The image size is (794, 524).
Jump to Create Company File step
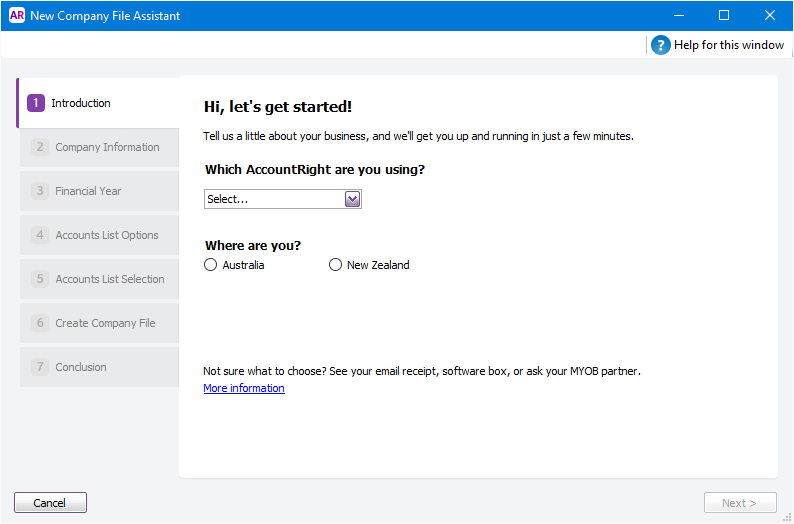[105, 323]
